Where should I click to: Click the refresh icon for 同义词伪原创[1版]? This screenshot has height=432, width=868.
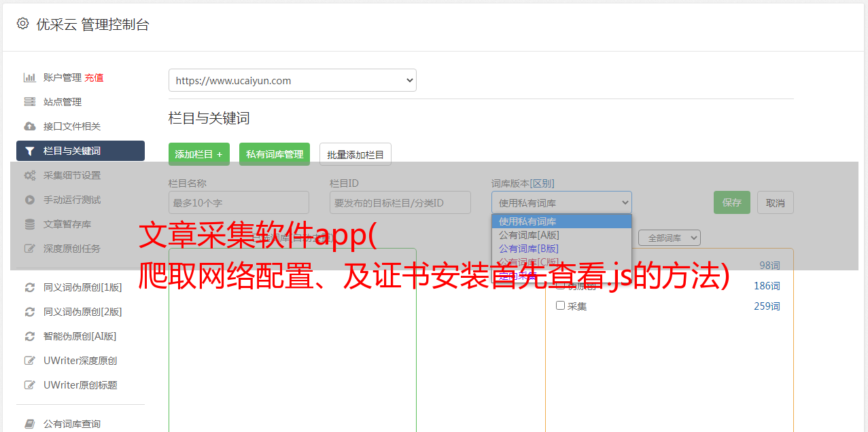tap(29, 287)
